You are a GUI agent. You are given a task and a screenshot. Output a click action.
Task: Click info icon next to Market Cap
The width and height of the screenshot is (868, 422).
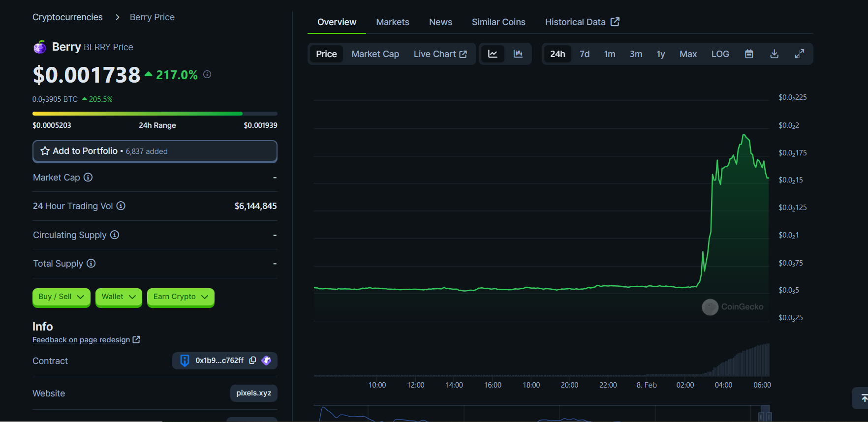click(88, 178)
